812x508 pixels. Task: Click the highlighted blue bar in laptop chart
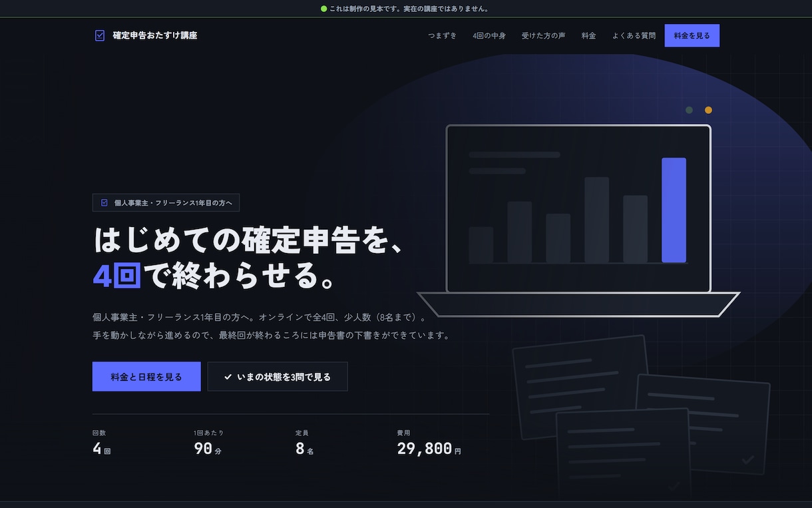coord(674,210)
